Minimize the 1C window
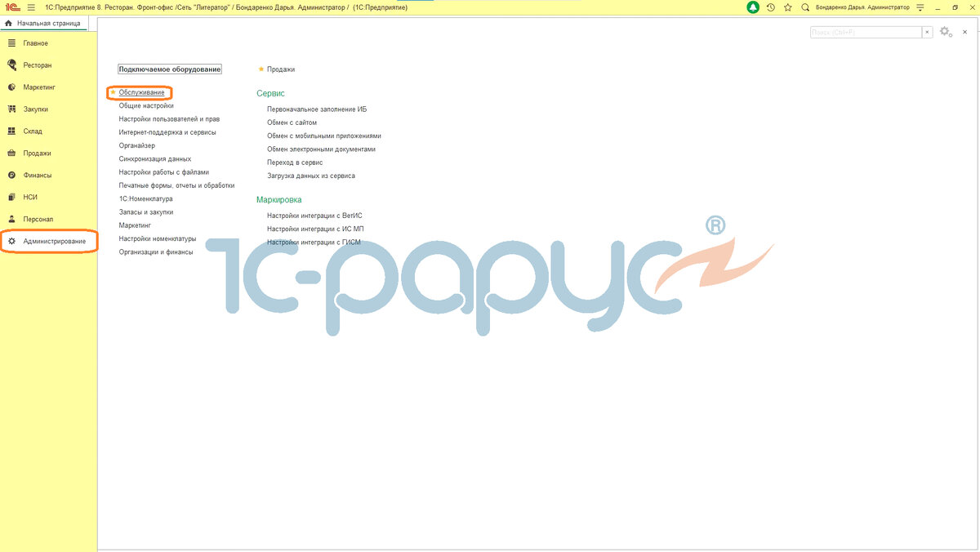 [x=938, y=7]
